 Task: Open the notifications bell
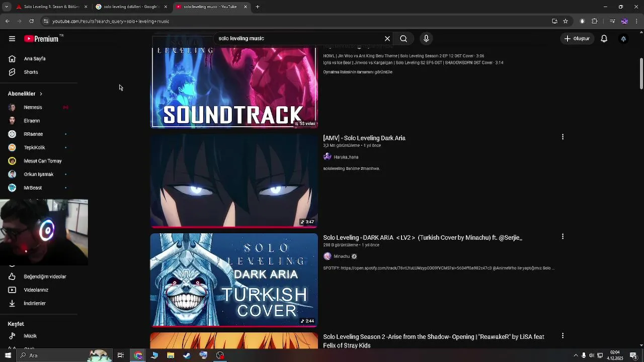[604, 39]
